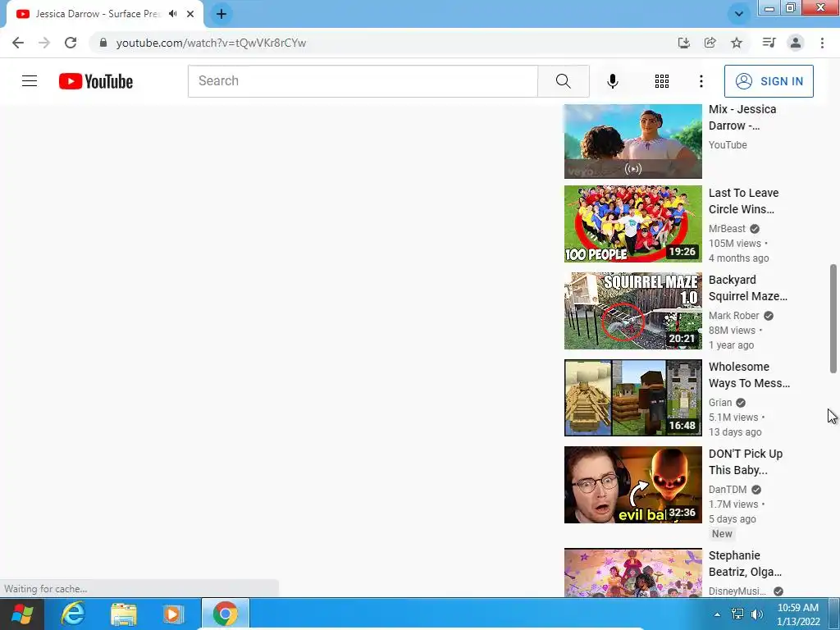Click the SIGN IN button
The width and height of the screenshot is (840, 630).
pyautogui.click(x=768, y=81)
